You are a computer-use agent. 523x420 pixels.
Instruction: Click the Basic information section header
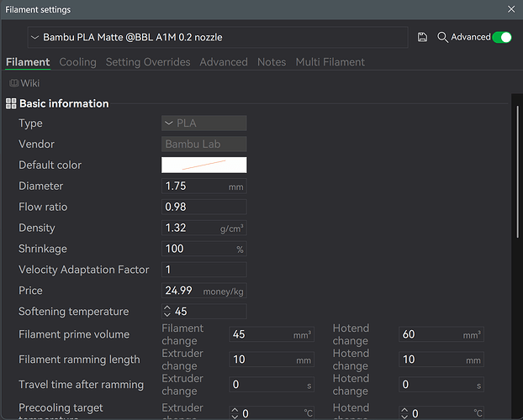pyautogui.click(x=64, y=103)
